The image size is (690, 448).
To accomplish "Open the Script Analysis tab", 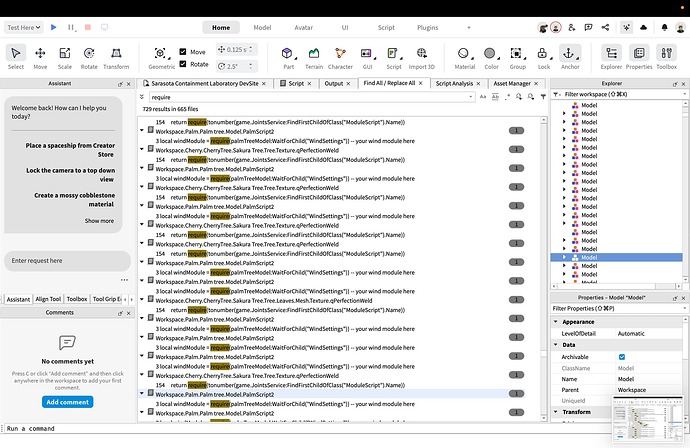I will point(454,83).
